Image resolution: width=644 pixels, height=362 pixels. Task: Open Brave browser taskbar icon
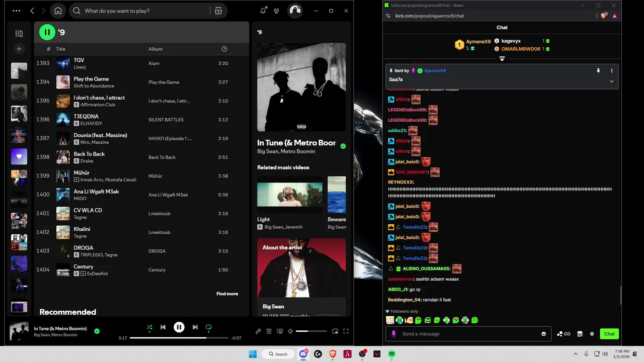click(333, 354)
